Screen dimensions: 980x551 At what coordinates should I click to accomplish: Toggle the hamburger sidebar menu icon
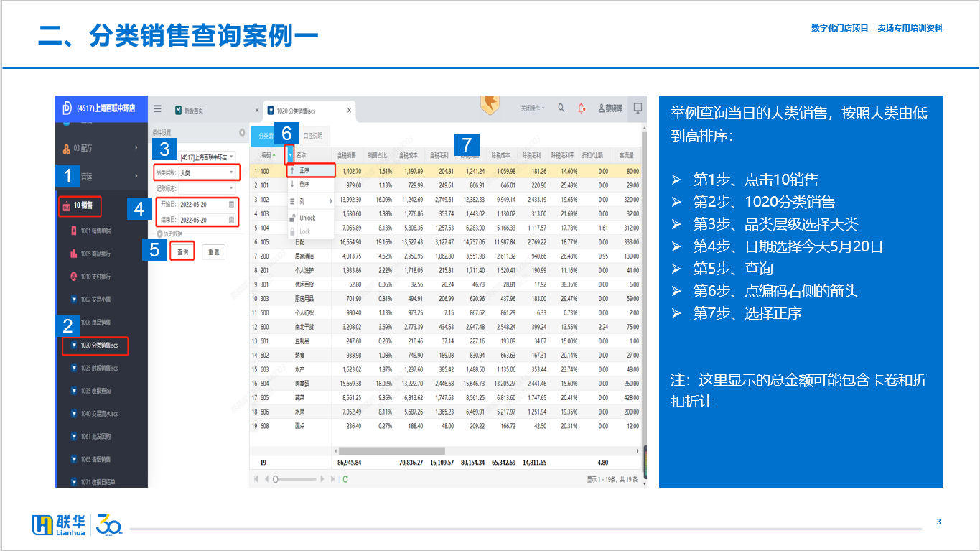(157, 109)
